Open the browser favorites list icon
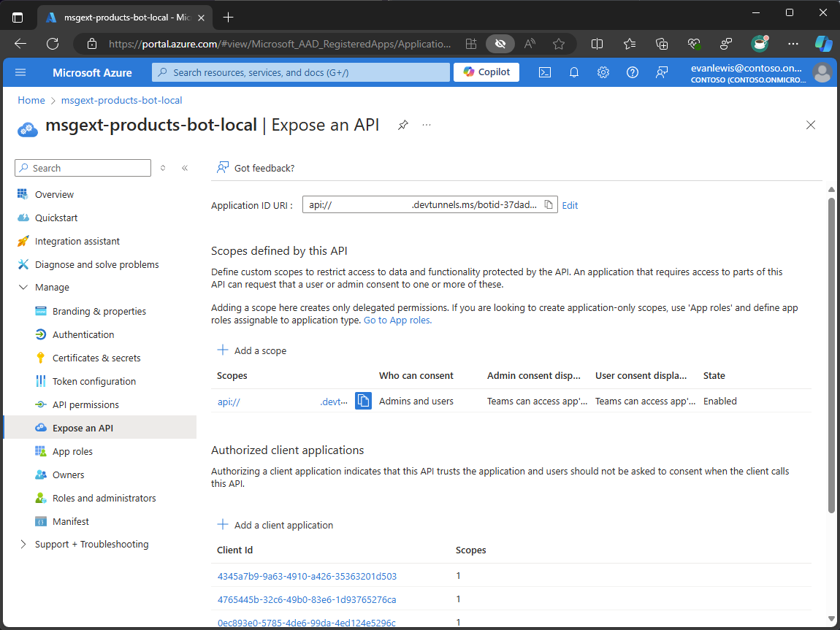This screenshot has width=840, height=630. (630, 44)
